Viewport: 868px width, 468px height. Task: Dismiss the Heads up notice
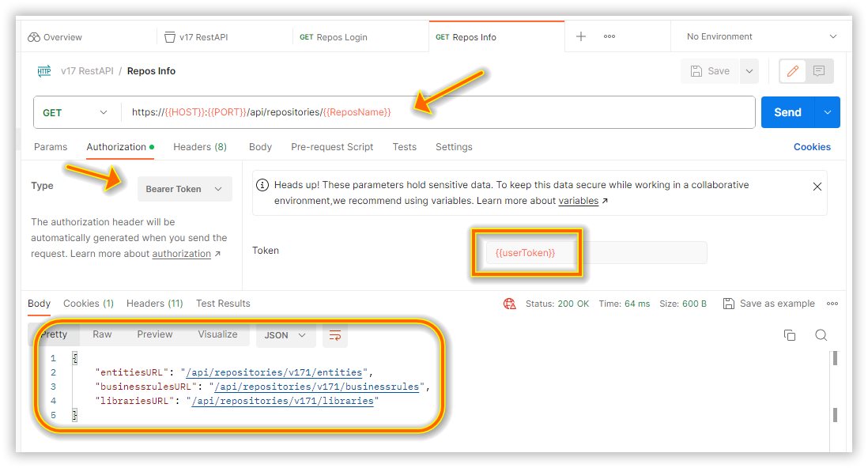tap(817, 187)
